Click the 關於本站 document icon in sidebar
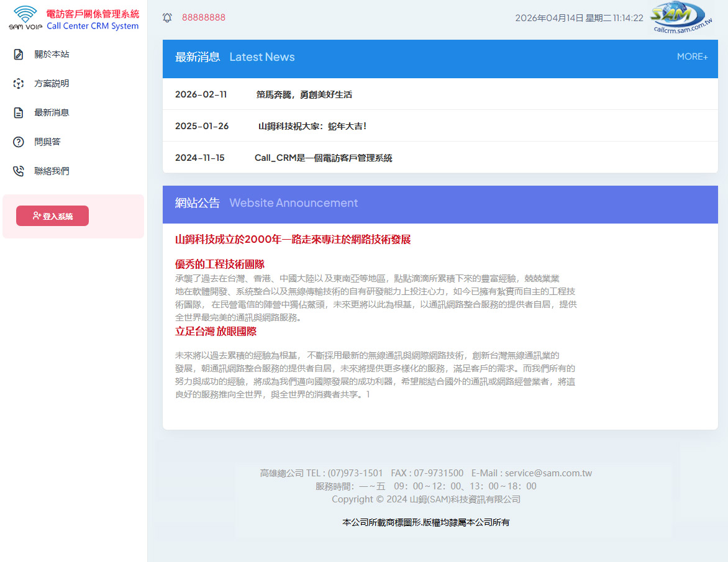The image size is (728, 562). click(x=19, y=55)
